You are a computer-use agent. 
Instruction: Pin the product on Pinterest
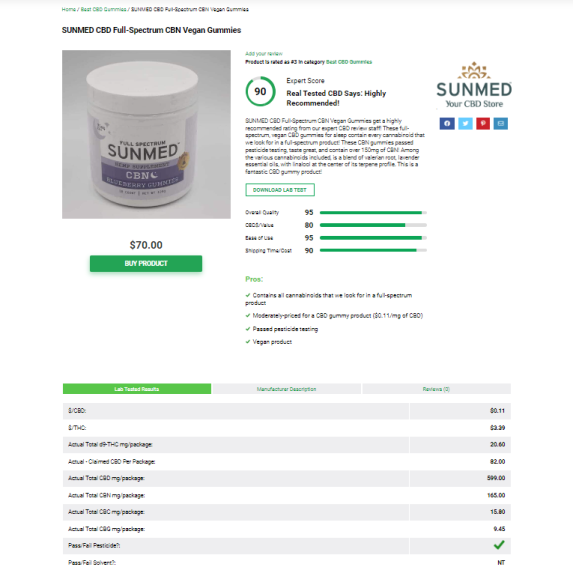(x=483, y=124)
